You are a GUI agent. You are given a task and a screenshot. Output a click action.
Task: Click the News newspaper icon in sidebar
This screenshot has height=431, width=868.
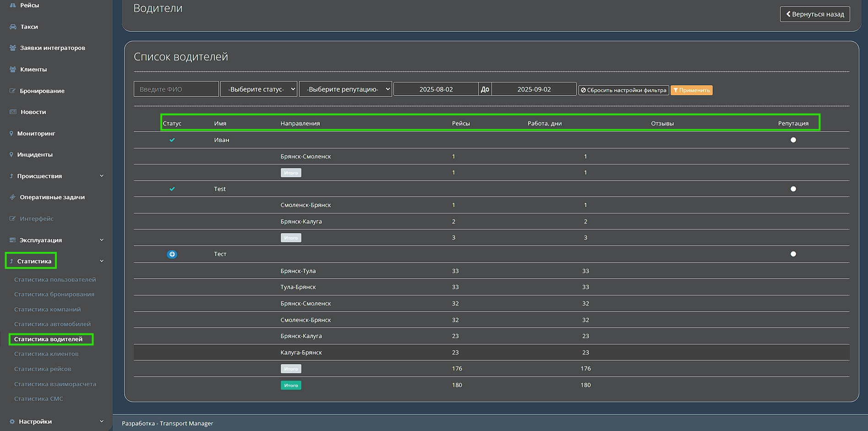point(13,112)
